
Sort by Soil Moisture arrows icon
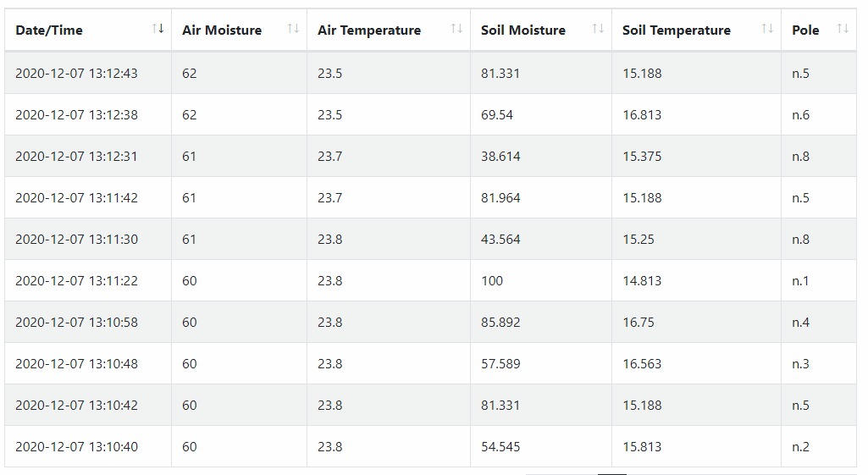(x=598, y=29)
